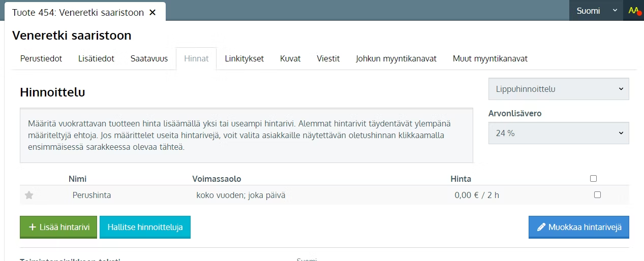
Task: Open the Linkitykset tab
Action: (244, 58)
